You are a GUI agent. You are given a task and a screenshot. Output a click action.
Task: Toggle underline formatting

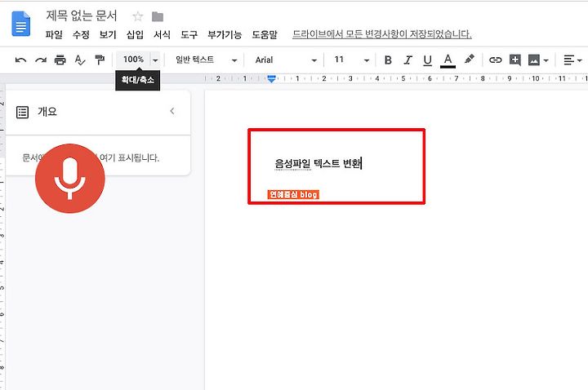coord(427,60)
